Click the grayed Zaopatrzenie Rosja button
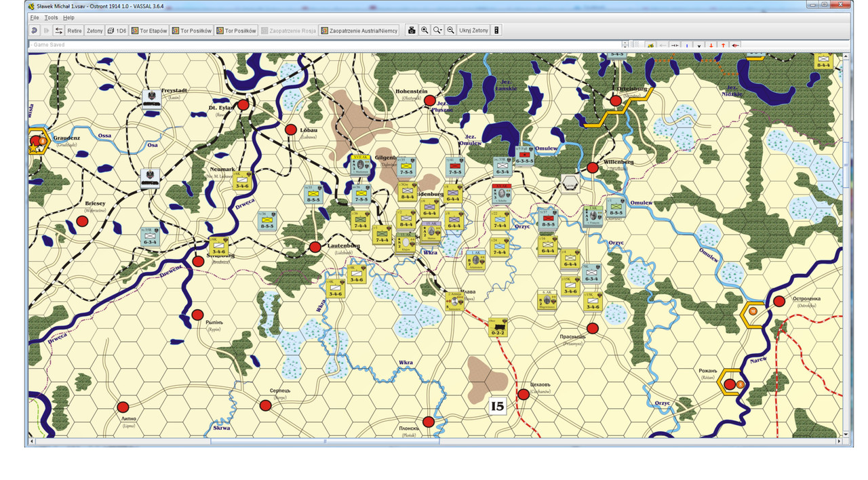 pyautogui.click(x=289, y=31)
